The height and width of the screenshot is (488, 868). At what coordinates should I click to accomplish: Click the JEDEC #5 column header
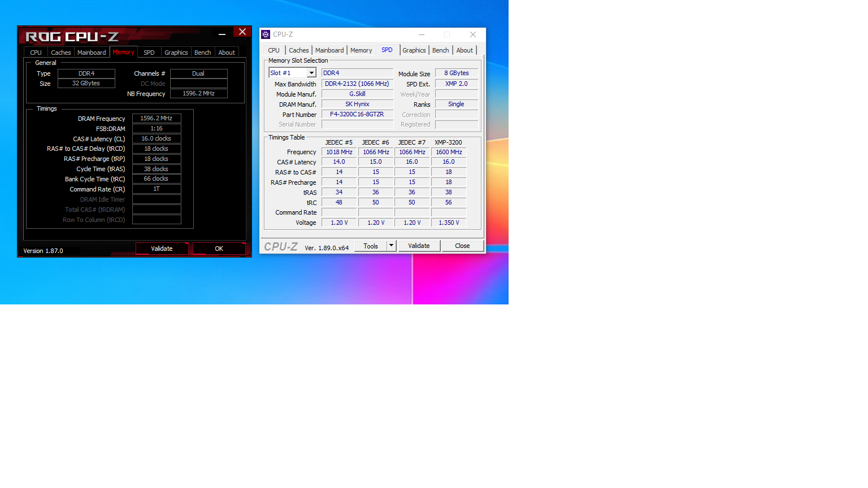pos(338,142)
